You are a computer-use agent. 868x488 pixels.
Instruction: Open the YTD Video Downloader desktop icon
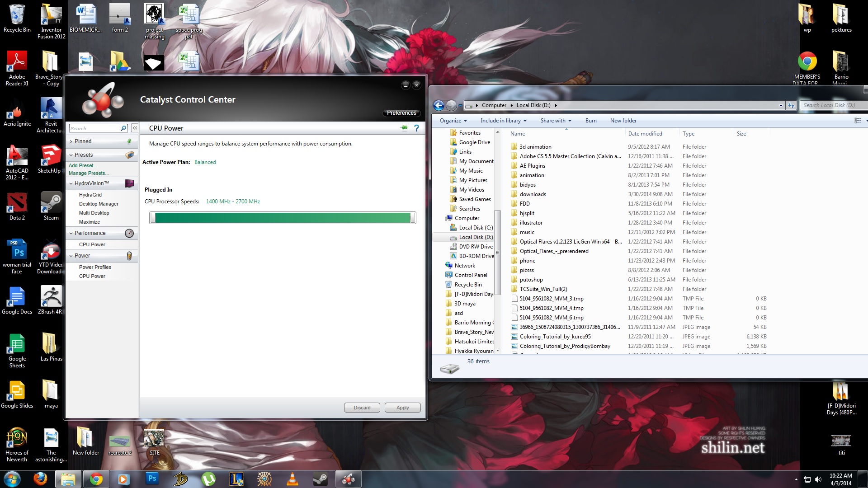click(51, 256)
